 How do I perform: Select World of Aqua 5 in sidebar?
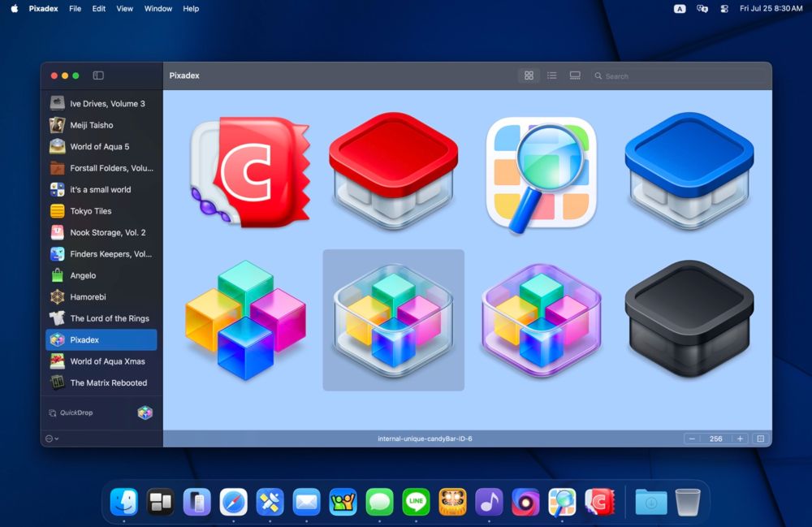pyautogui.click(x=101, y=146)
